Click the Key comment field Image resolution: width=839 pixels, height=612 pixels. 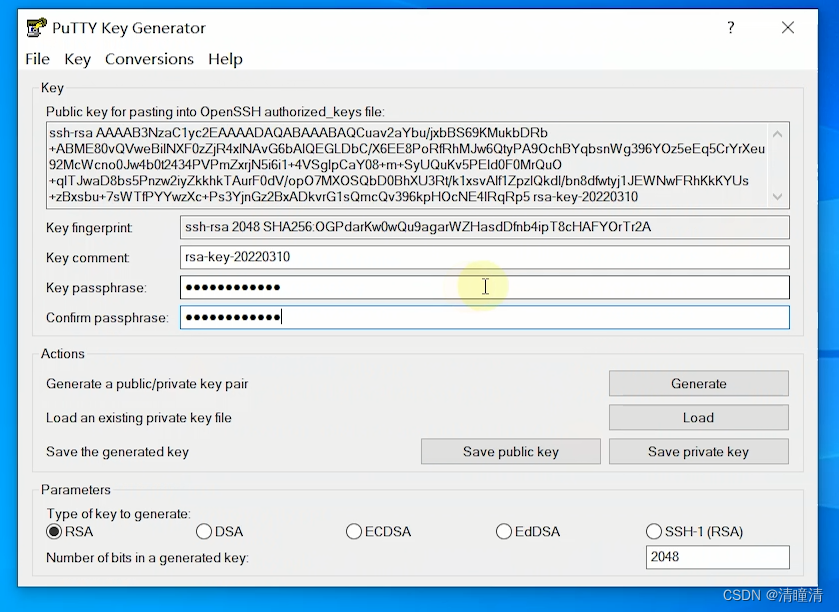pos(484,257)
